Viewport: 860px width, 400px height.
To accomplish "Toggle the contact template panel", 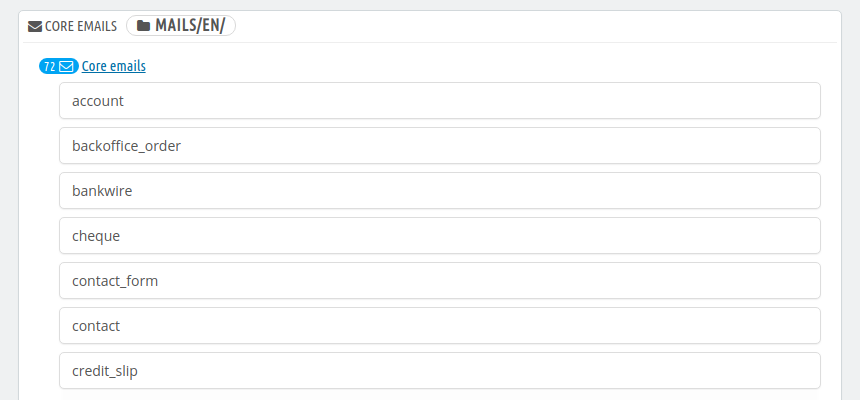I will (x=440, y=325).
